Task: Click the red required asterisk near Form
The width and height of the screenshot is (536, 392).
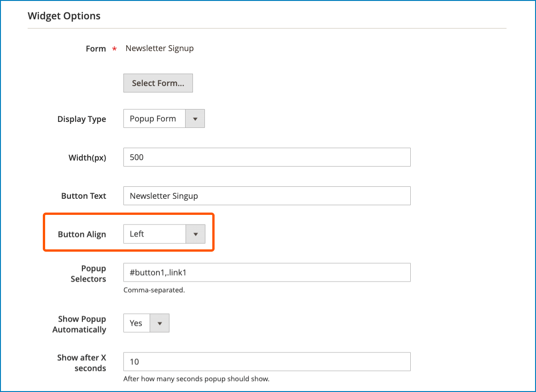Action: click(114, 48)
